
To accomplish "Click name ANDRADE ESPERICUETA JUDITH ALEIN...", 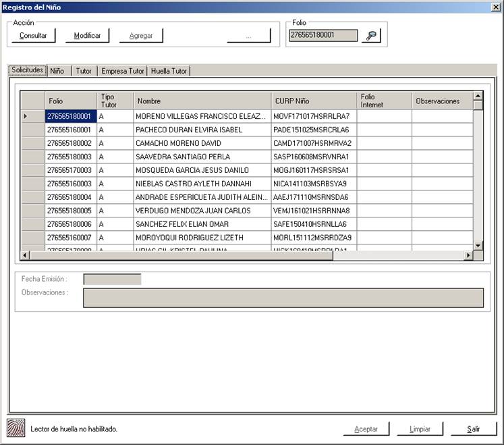I will [202, 197].
